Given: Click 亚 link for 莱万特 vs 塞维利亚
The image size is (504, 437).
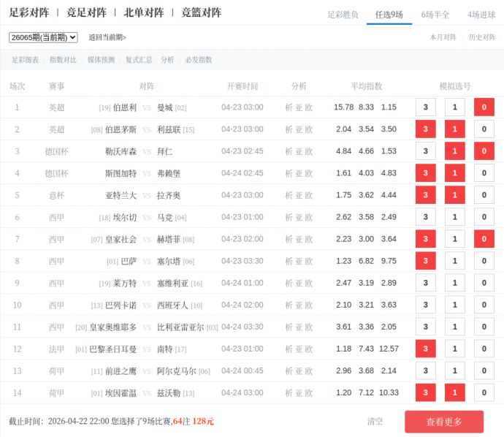Looking at the screenshot, I should click(299, 283).
